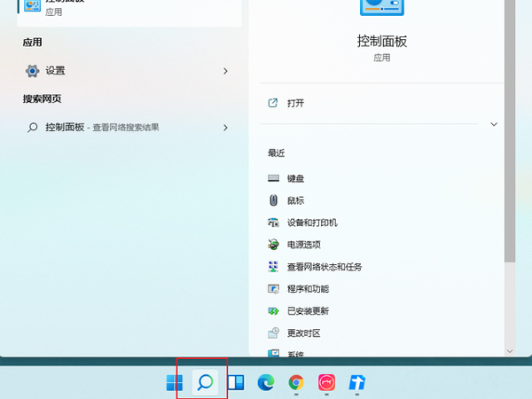Open the red app icon on taskbar
The height and width of the screenshot is (399, 532).
click(326, 383)
